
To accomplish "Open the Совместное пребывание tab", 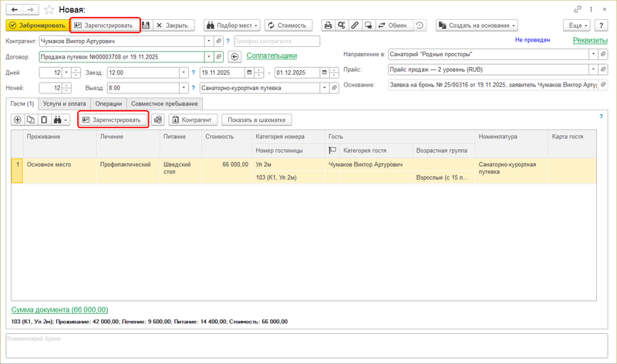I will click(164, 103).
